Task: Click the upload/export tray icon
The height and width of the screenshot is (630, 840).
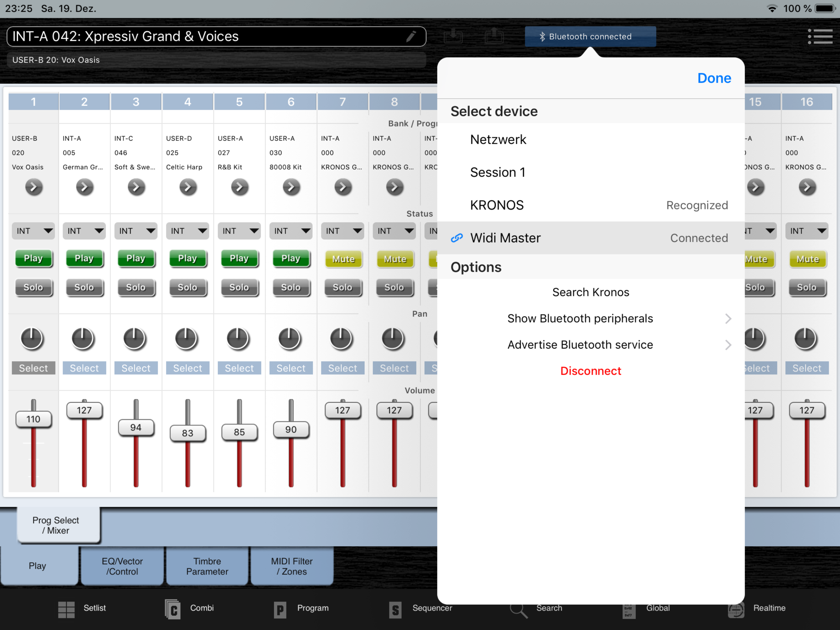Action: 494,37
